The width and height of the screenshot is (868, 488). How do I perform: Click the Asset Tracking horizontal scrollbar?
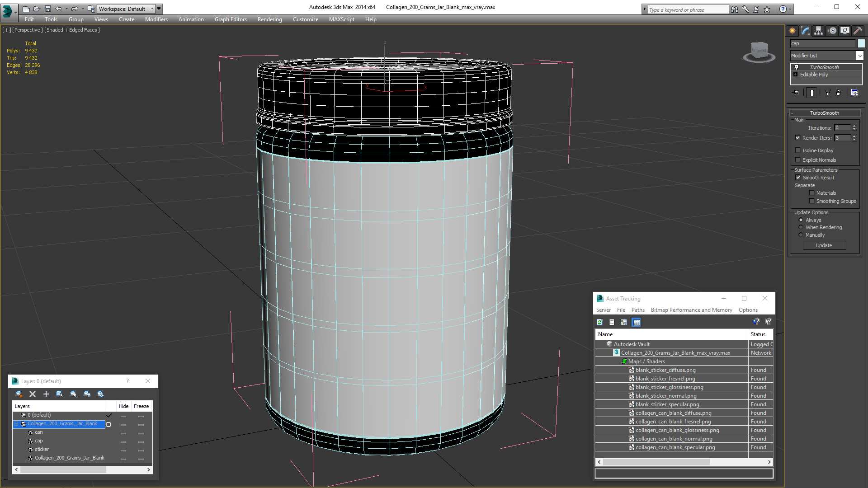684,462
